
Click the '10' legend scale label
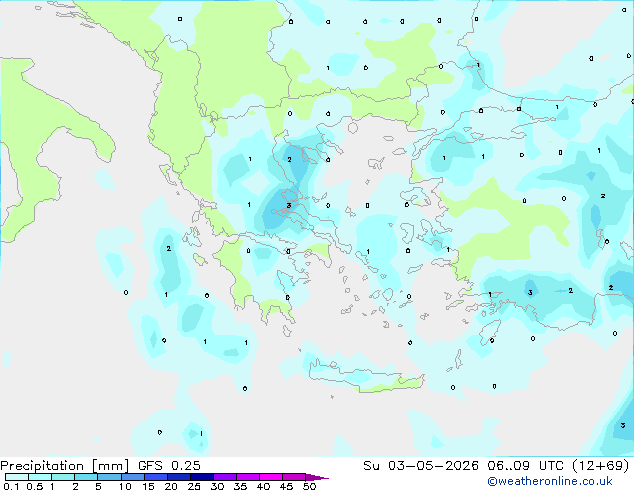(x=125, y=486)
